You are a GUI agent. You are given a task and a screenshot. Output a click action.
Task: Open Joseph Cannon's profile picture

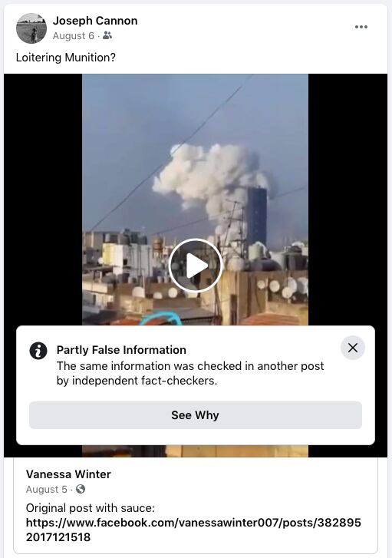(x=31, y=28)
